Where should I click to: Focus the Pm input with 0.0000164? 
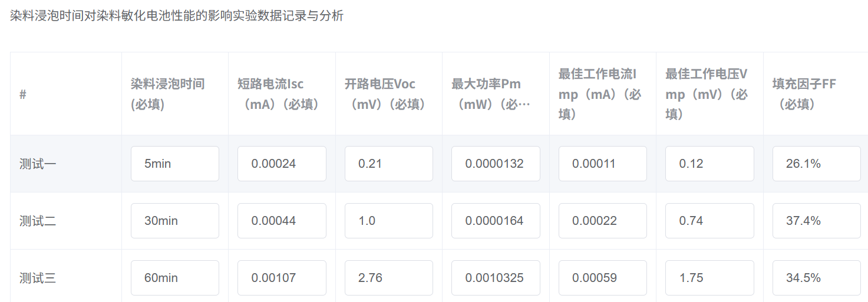pyautogui.click(x=496, y=221)
